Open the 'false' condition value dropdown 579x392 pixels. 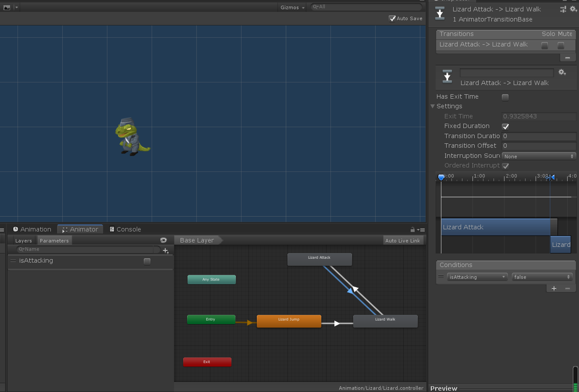pyautogui.click(x=542, y=277)
